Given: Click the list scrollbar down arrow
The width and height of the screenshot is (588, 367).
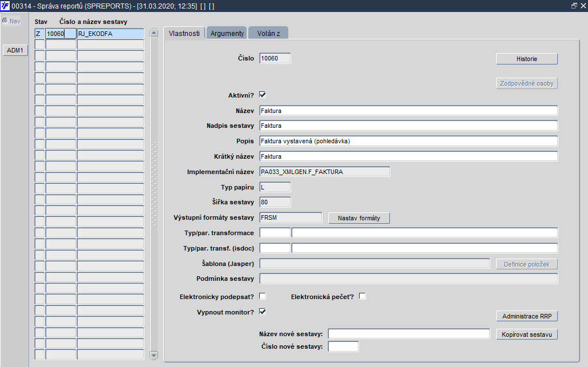Looking at the screenshot, I should point(154,354).
